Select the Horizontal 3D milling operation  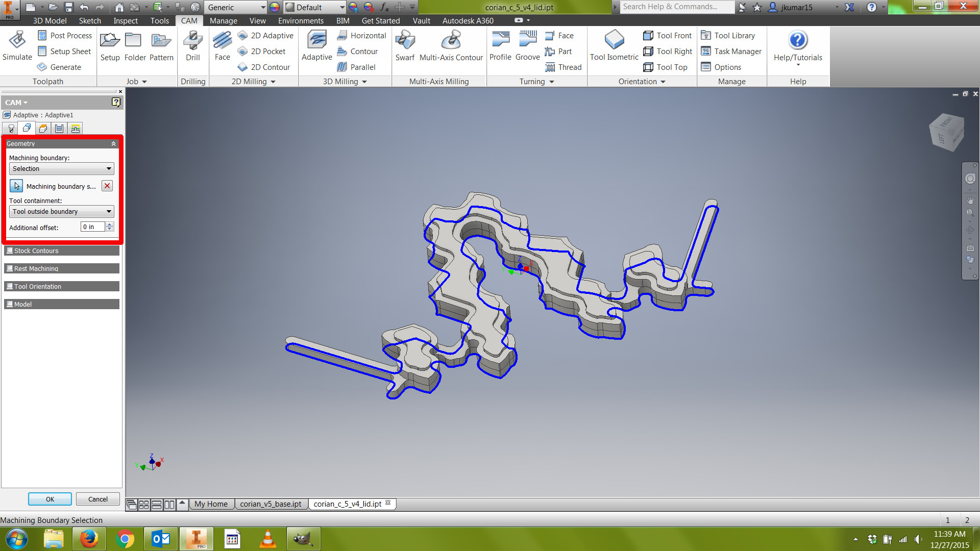361,36
